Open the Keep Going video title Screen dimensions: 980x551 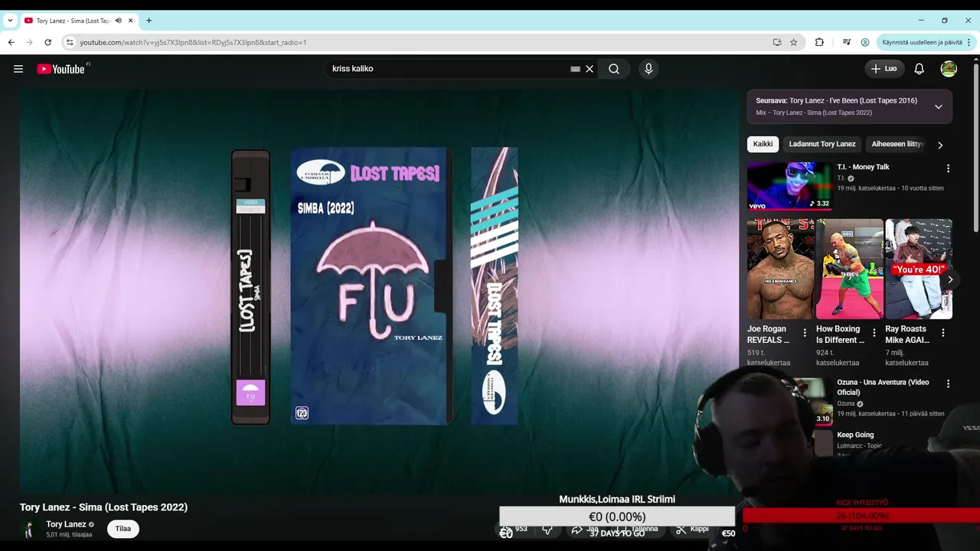tap(855, 435)
